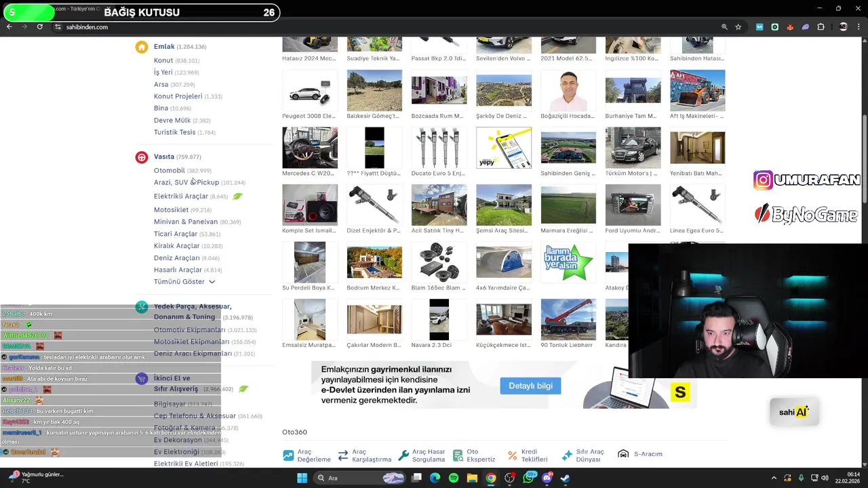Click the Emlak house category icon
868x488 pixels.
pos(141,47)
